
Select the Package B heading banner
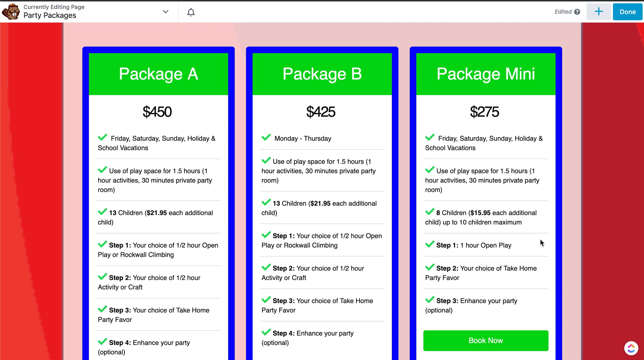(322, 74)
